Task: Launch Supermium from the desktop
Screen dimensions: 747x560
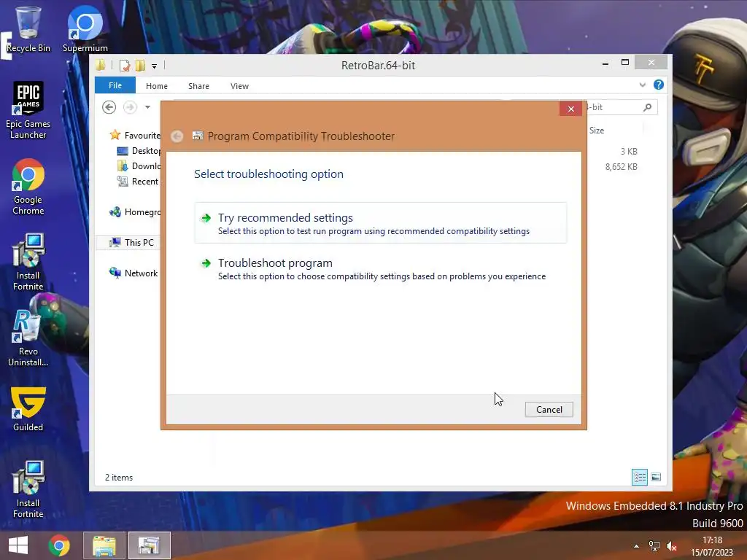Action: (x=85, y=28)
